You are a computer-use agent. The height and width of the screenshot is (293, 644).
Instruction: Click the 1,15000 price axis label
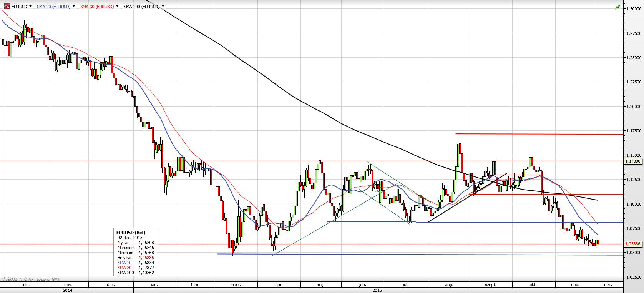(634, 155)
